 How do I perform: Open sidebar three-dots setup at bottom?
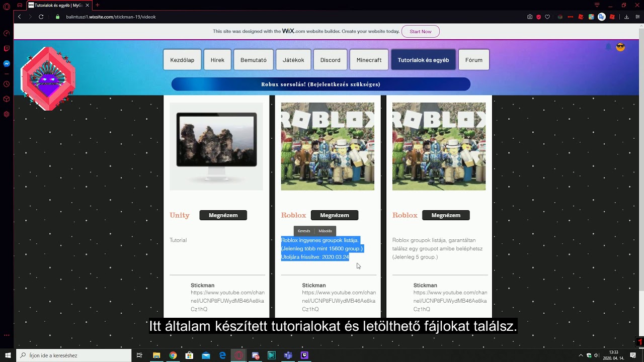[7, 335]
